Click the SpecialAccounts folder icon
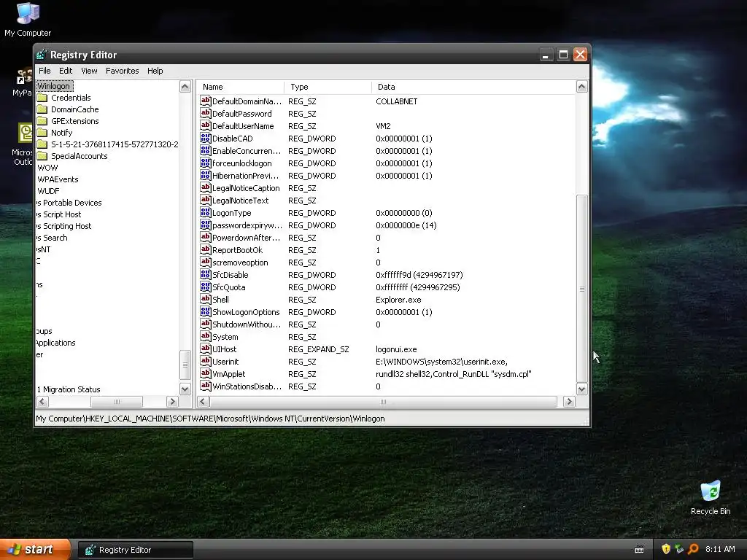 (42, 156)
